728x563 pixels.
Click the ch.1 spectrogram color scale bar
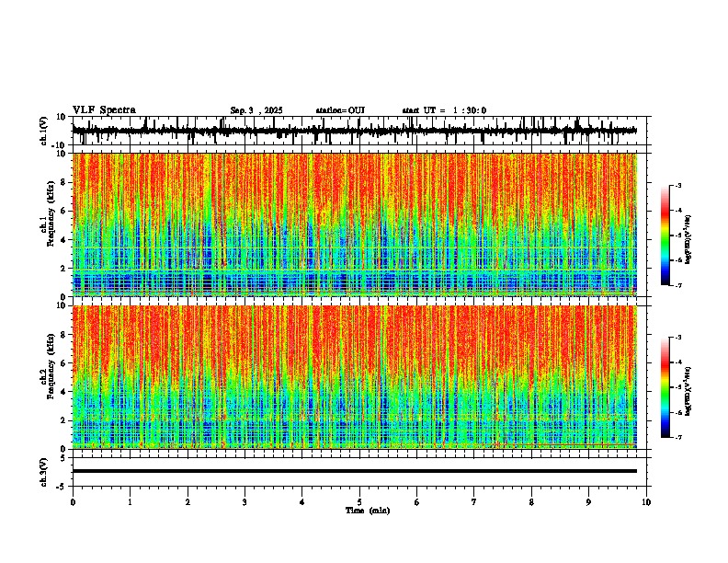click(665, 236)
